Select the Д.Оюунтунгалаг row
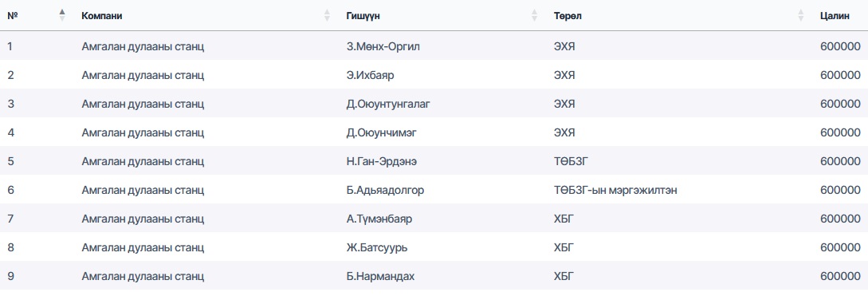This screenshot has height=296, width=868. coord(434,104)
